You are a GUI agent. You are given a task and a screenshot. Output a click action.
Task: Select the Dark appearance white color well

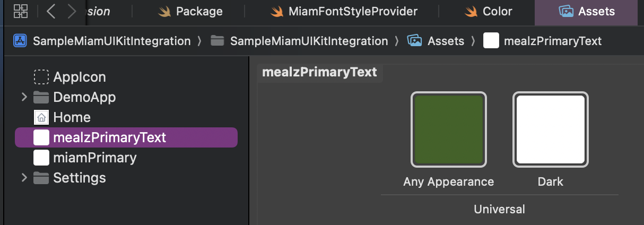(x=550, y=129)
